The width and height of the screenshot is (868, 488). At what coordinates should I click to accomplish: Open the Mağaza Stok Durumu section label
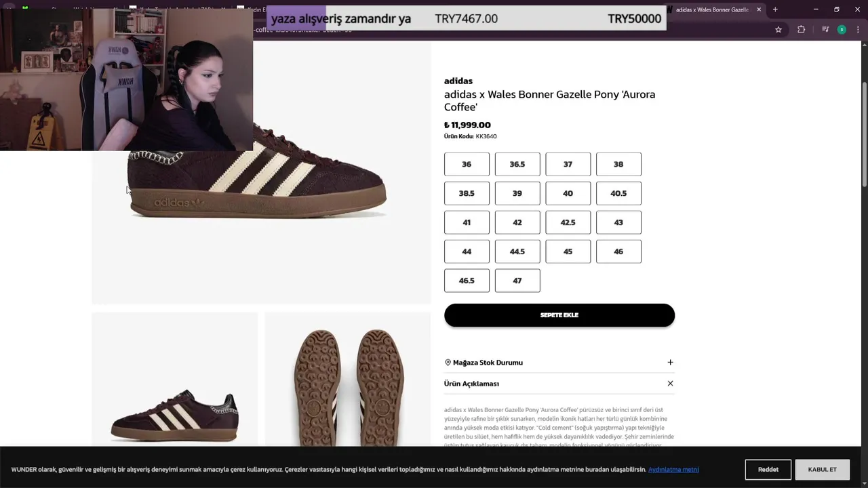click(488, 363)
